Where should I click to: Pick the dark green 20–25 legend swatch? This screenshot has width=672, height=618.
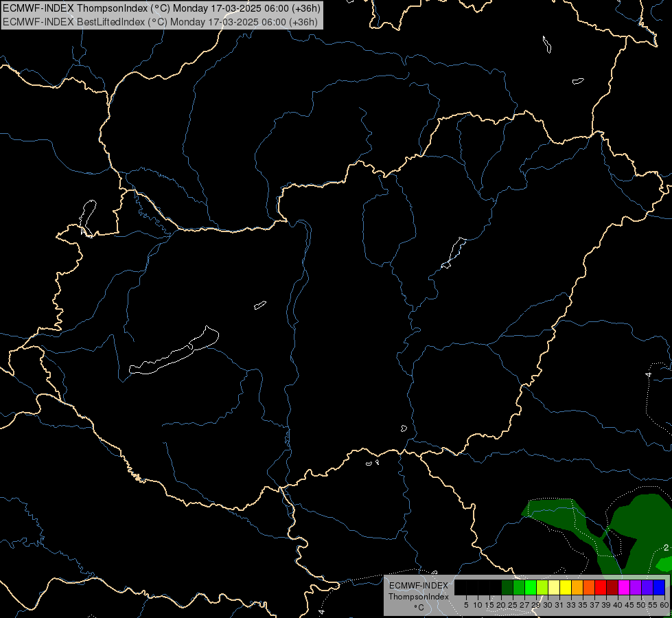point(507,587)
